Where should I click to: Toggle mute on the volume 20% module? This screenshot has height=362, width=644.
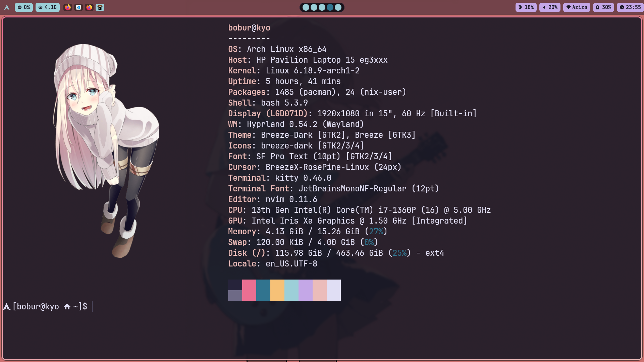(550, 7)
